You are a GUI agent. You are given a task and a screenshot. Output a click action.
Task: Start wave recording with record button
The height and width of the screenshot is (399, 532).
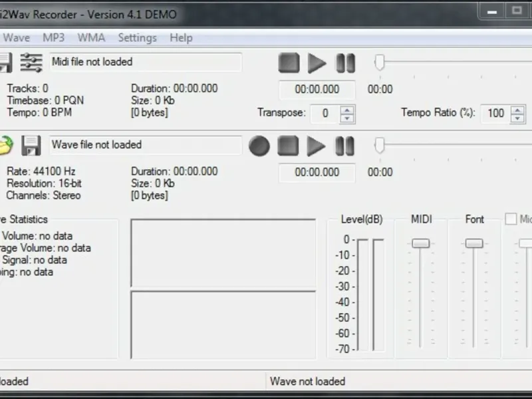tap(259, 146)
